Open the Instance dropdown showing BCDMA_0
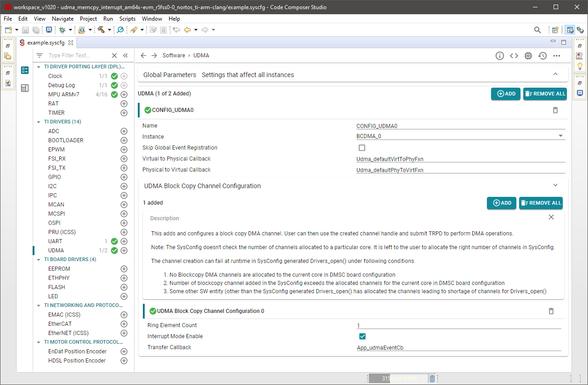Viewport: 588px width, 385px height. point(560,136)
